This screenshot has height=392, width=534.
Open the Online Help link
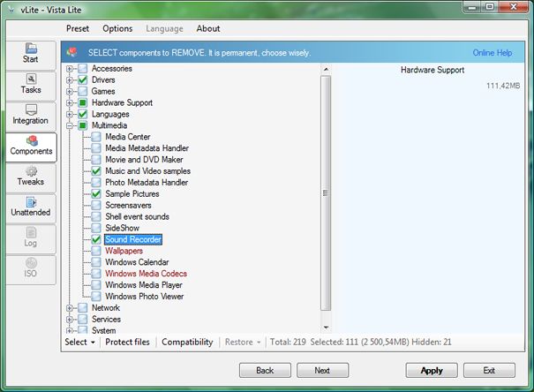(x=493, y=53)
